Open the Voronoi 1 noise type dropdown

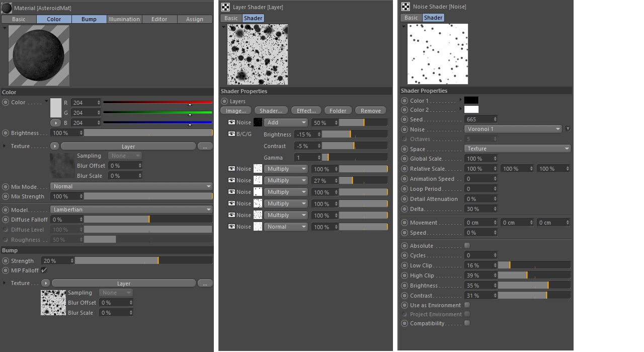[x=512, y=129]
